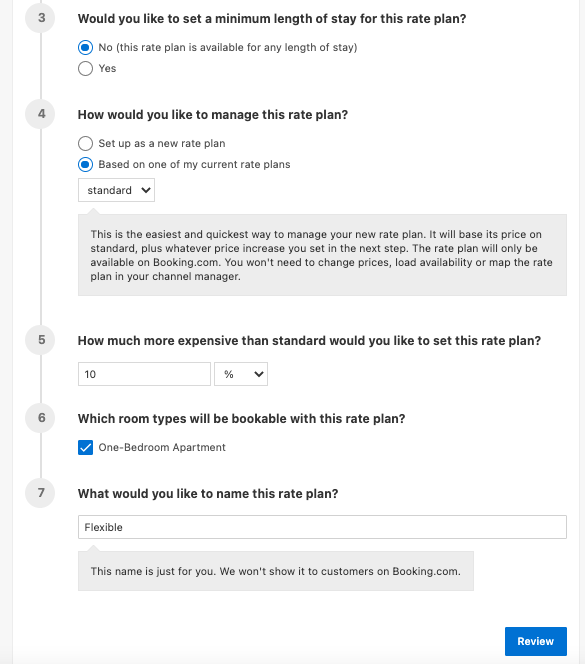Uncheck One-Bedroom Apartment checkbox
The height and width of the screenshot is (664, 585).
click(x=85, y=448)
